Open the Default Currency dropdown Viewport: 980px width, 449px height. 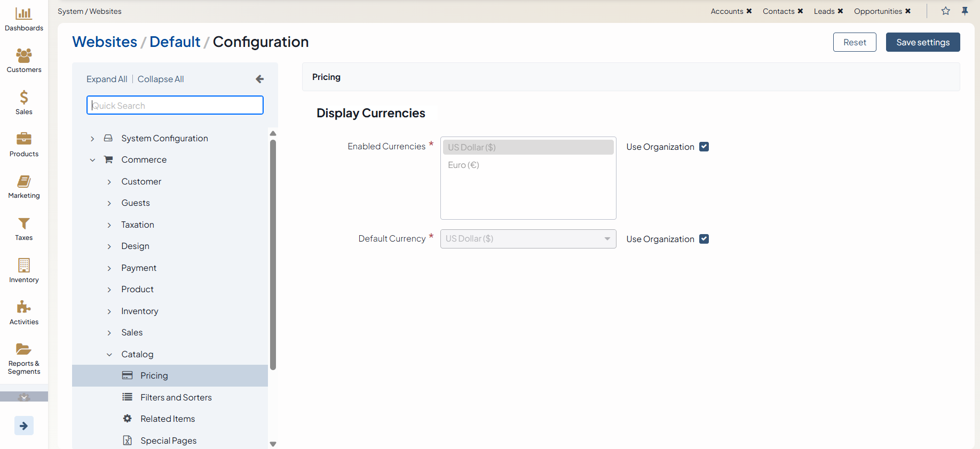click(x=528, y=239)
